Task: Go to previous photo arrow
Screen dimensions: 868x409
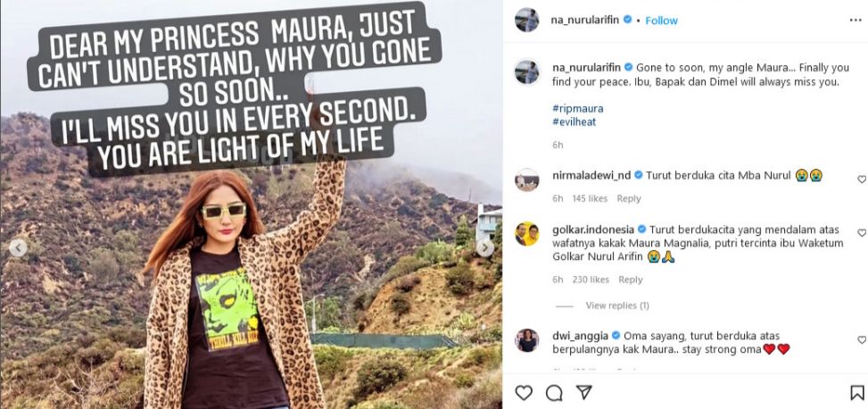Action: [17, 248]
